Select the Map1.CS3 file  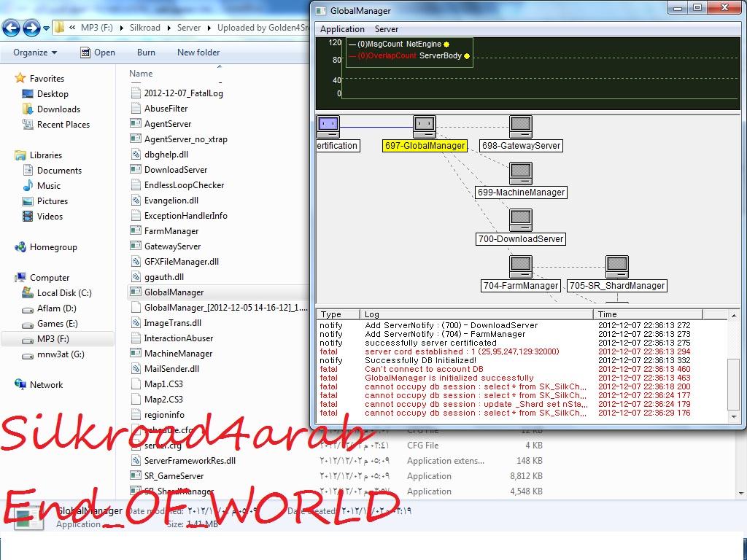point(163,384)
